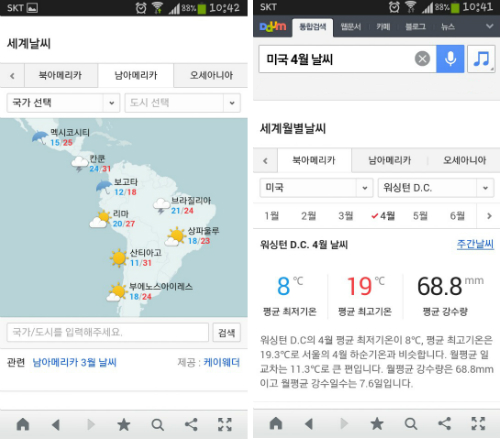Screen dimensions: 500x440
Task: Tap 검색 button beside country/city input
Action: click(227, 332)
